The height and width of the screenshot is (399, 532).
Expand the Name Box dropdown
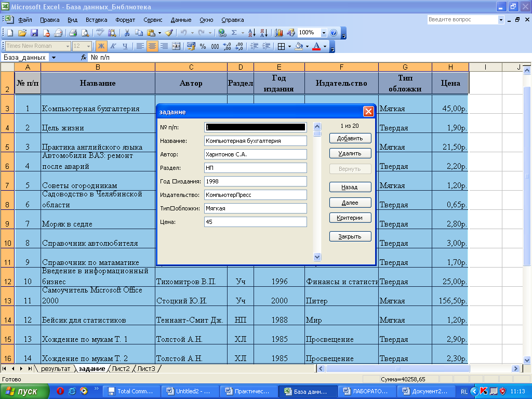pos(54,58)
